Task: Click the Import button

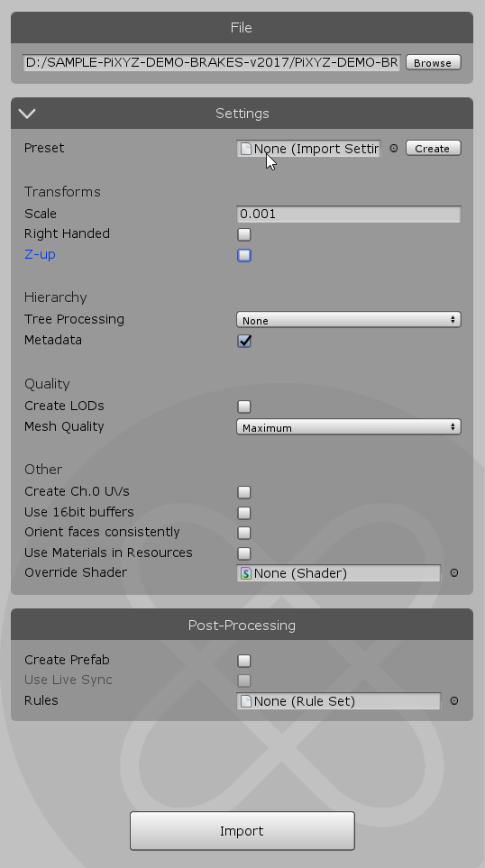Action: tap(242, 831)
